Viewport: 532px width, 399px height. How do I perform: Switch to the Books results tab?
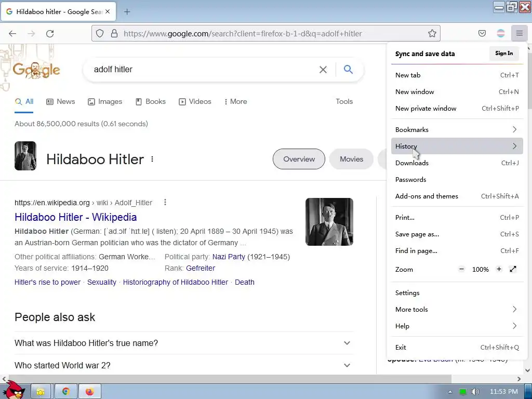pyautogui.click(x=150, y=101)
